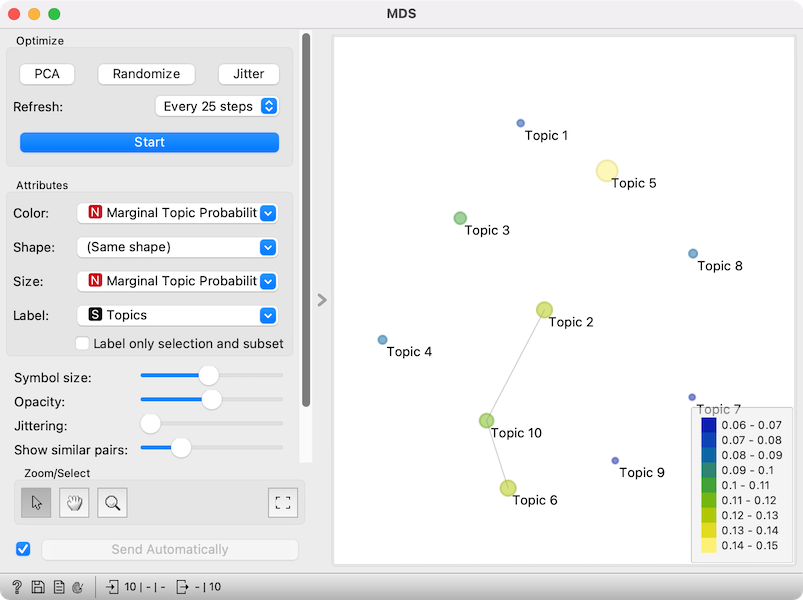Open the Color attribute dropdown
Image resolution: width=803 pixels, height=600 pixels.
pyautogui.click(x=177, y=213)
